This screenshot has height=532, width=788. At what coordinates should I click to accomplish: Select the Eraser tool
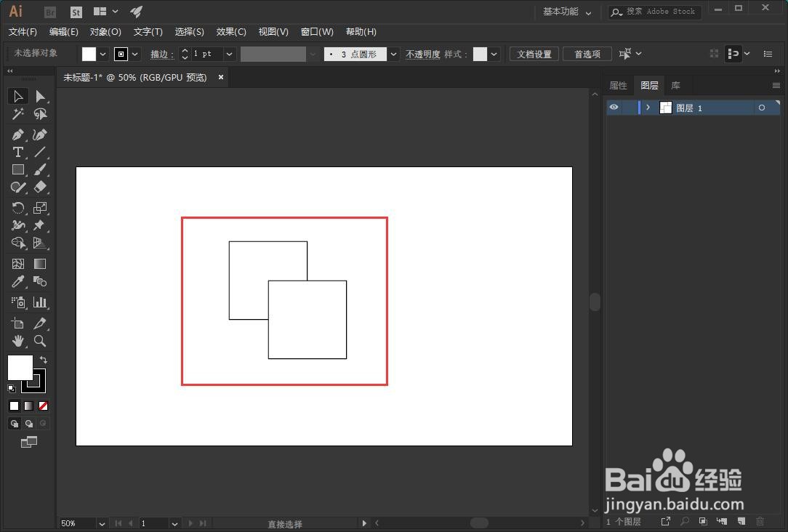40,188
